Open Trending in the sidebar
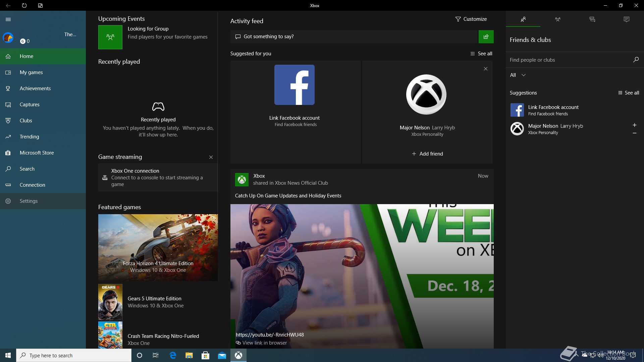The height and width of the screenshot is (362, 644). pos(43,137)
